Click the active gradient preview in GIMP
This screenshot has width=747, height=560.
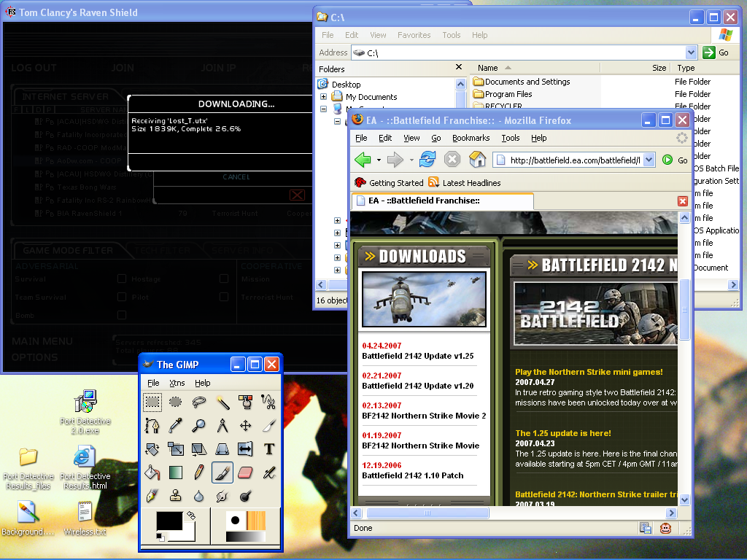pos(245,537)
